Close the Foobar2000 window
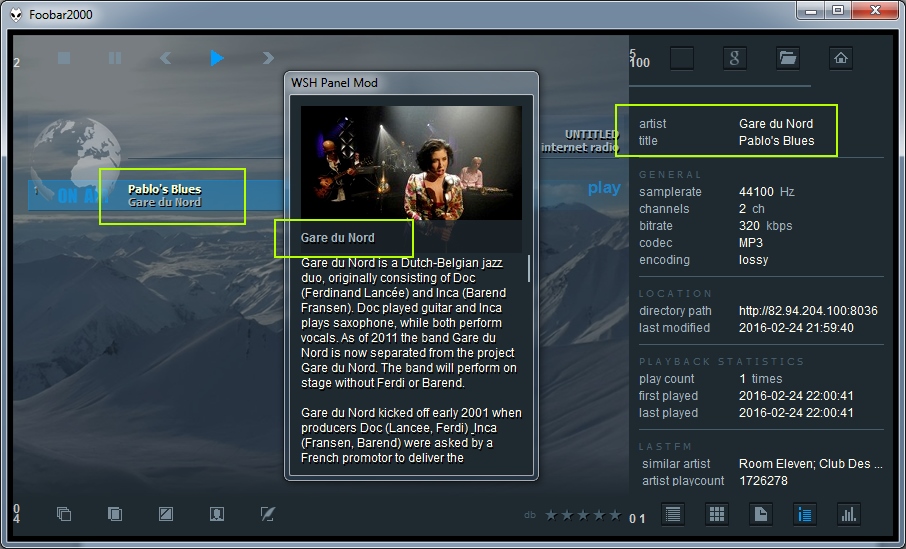The height and width of the screenshot is (549, 906). pos(875,11)
